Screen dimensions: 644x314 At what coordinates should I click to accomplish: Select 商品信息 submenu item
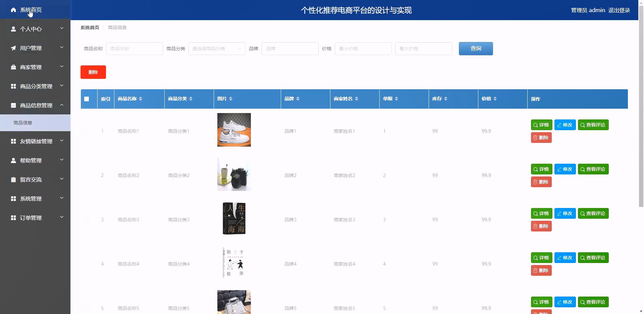(35, 123)
